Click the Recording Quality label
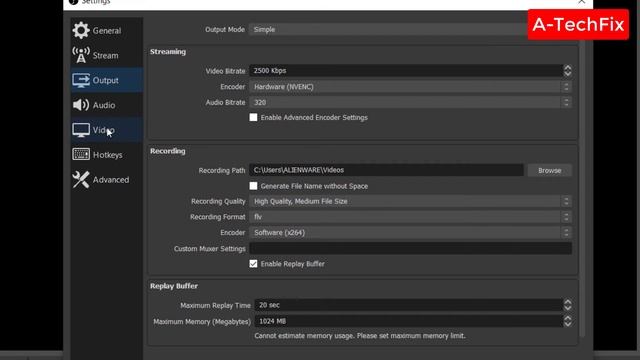The height and width of the screenshot is (360, 640). (x=218, y=201)
